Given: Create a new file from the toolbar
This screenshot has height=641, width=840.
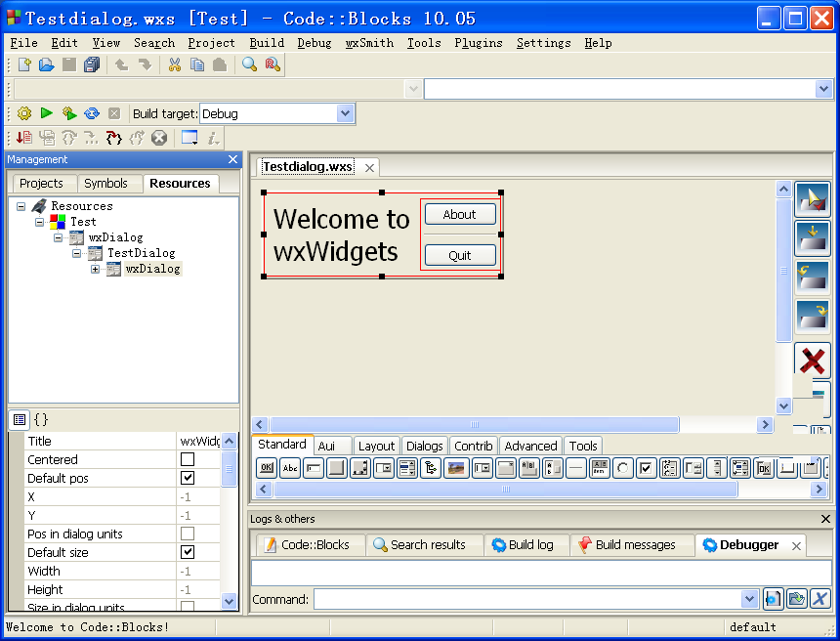Looking at the screenshot, I should tap(24, 64).
